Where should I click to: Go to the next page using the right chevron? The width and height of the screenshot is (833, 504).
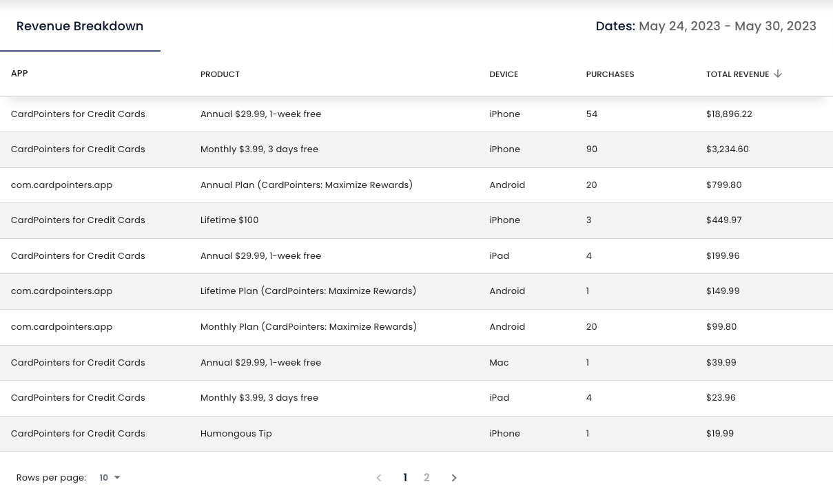[x=454, y=478]
